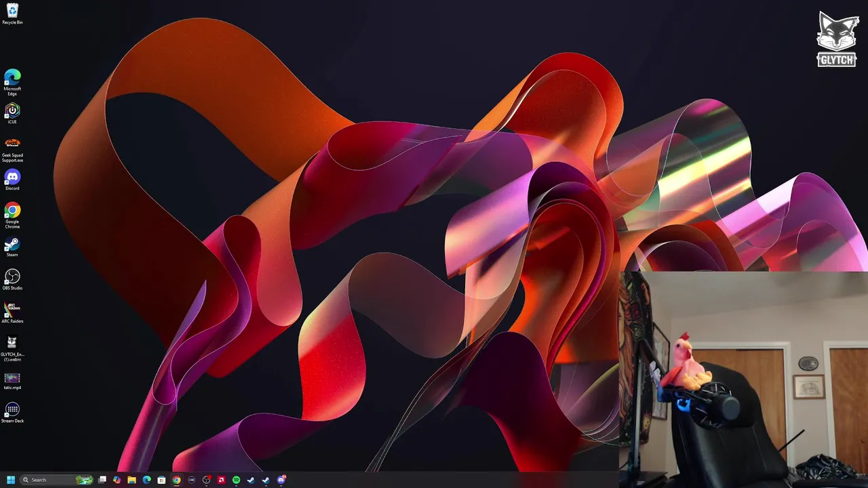
Task: Switch to Spotify in the taskbar
Action: [236, 480]
